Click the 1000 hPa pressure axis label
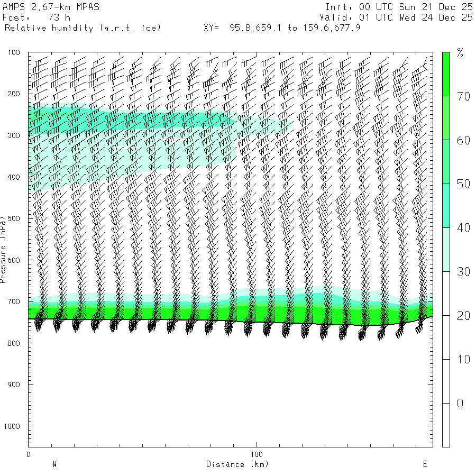The height and width of the screenshot is (476, 476). point(12,426)
